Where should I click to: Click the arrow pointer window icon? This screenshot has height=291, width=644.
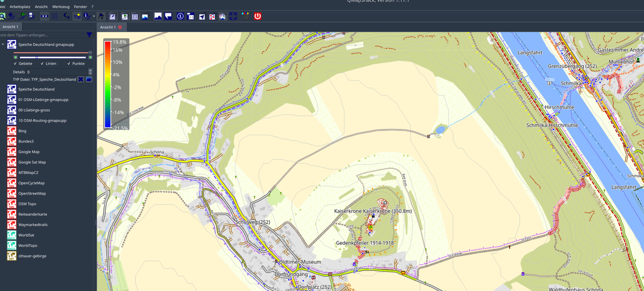coord(202,16)
